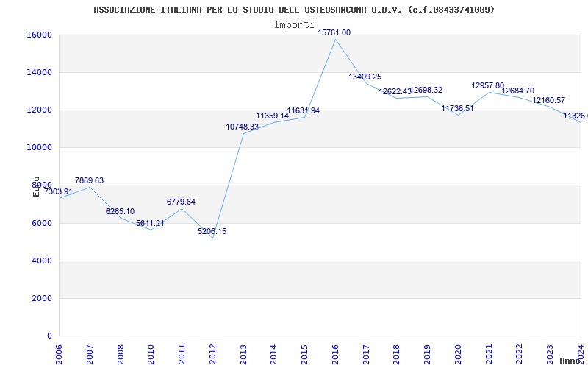The height and width of the screenshot is (368, 588).
Task: Click the 2015 x-axis year label
Action: (x=305, y=354)
